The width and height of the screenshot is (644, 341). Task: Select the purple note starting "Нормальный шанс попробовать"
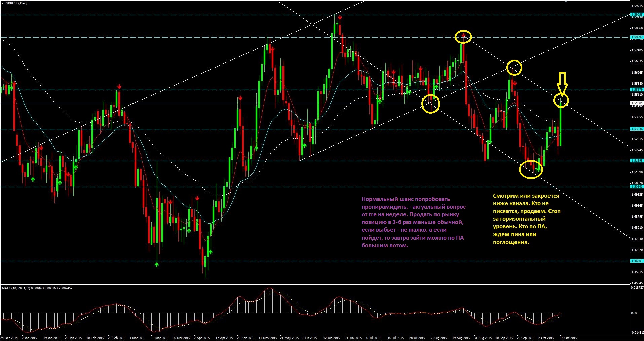pyautogui.click(x=414, y=222)
